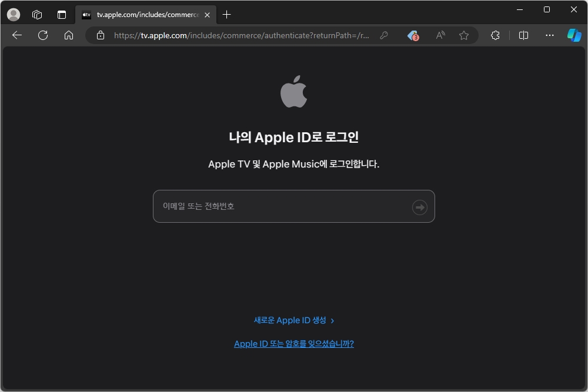Toggle the vertical tabs action menu icon
This screenshot has height=392, width=588.
tap(62, 15)
